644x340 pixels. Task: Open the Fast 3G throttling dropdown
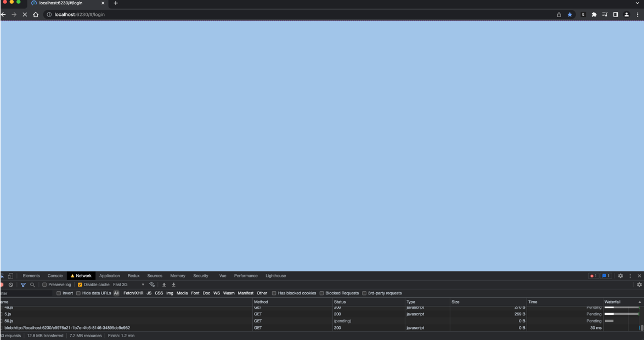128,285
